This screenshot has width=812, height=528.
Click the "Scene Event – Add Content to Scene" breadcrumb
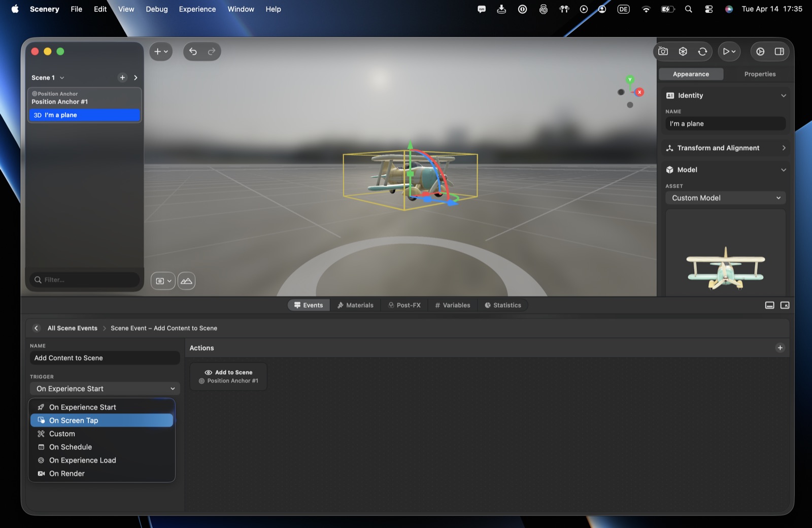coord(164,328)
